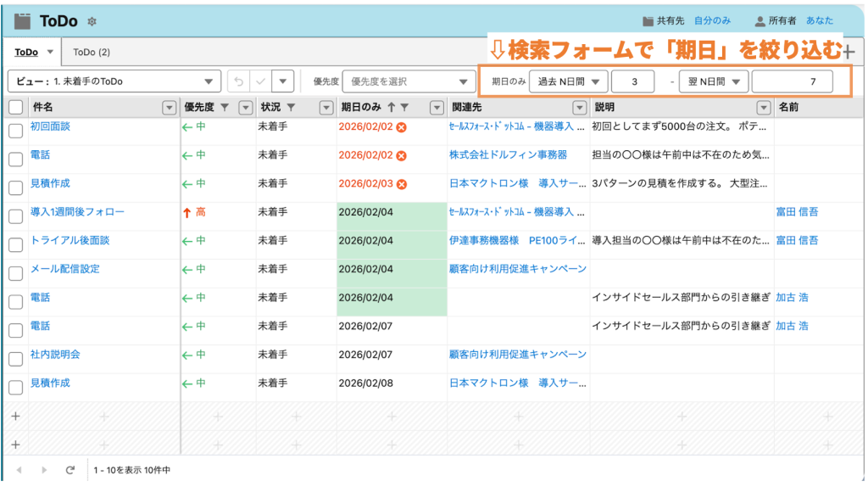This screenshot has height=487, width=868.
Task: Check the box for the 初回面談 row
Action: pos(15,130)
